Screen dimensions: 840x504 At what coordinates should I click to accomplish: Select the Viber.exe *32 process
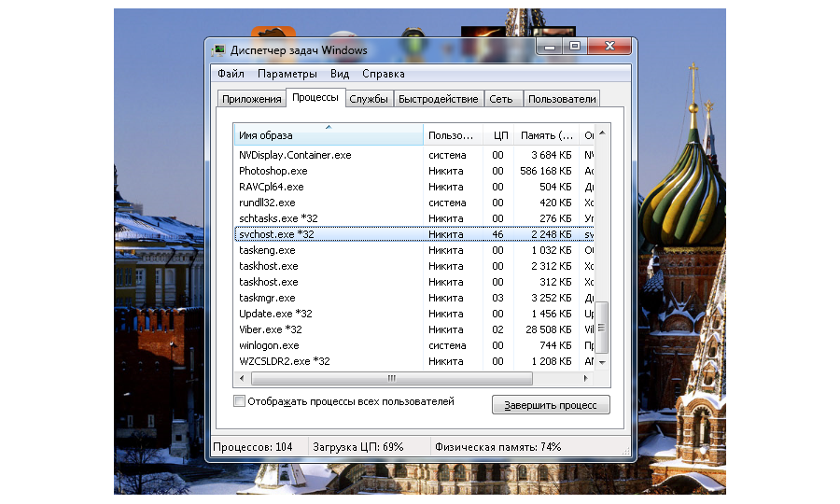[x=414, y=329]
